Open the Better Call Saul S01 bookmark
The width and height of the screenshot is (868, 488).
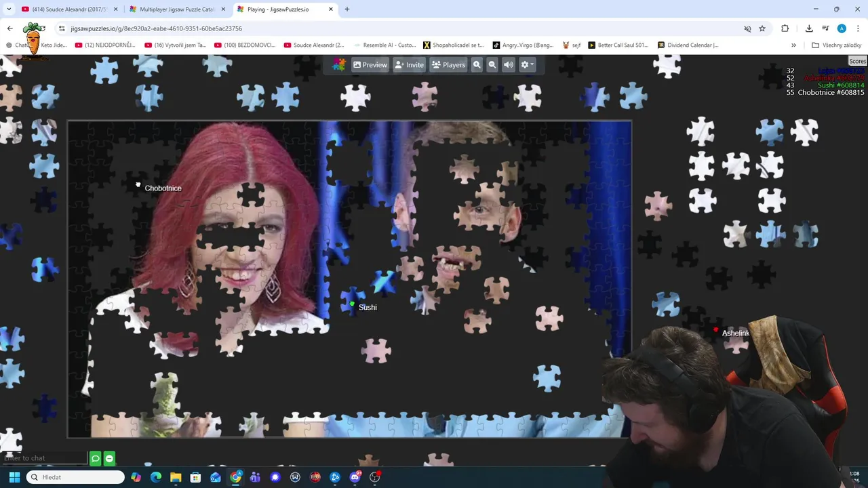[x=618, y=45]
